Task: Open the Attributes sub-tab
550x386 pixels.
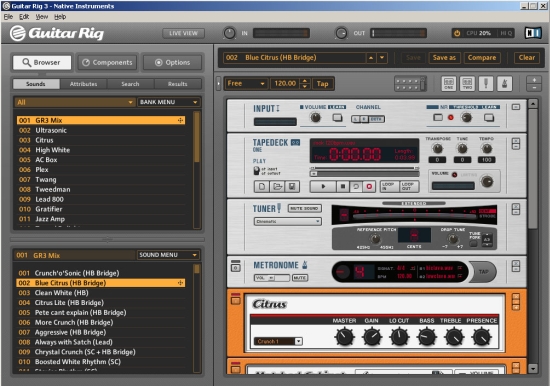Action: click(x=83, y=84)
